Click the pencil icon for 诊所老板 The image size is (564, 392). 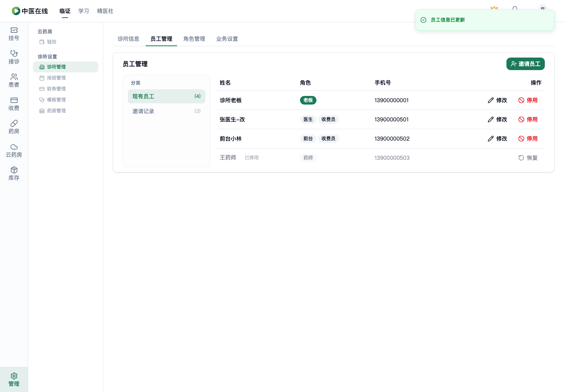[x=491, y=100]
